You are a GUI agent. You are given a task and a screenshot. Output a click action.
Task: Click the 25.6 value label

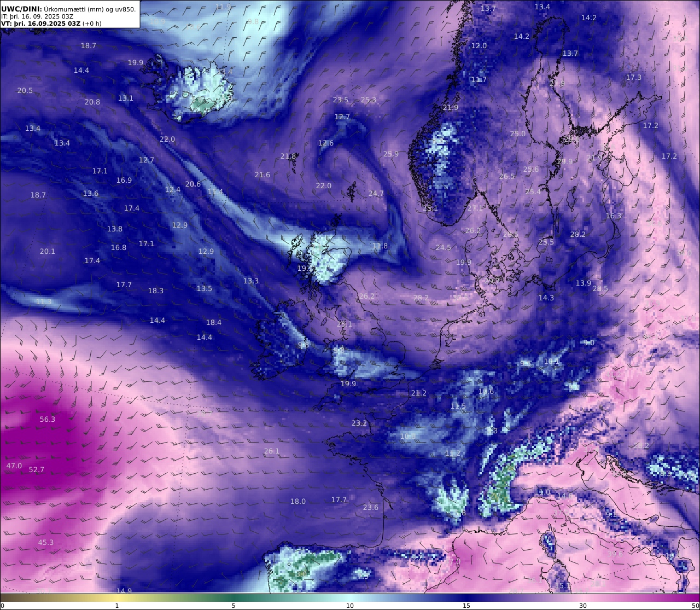click(x=531, y=170)
